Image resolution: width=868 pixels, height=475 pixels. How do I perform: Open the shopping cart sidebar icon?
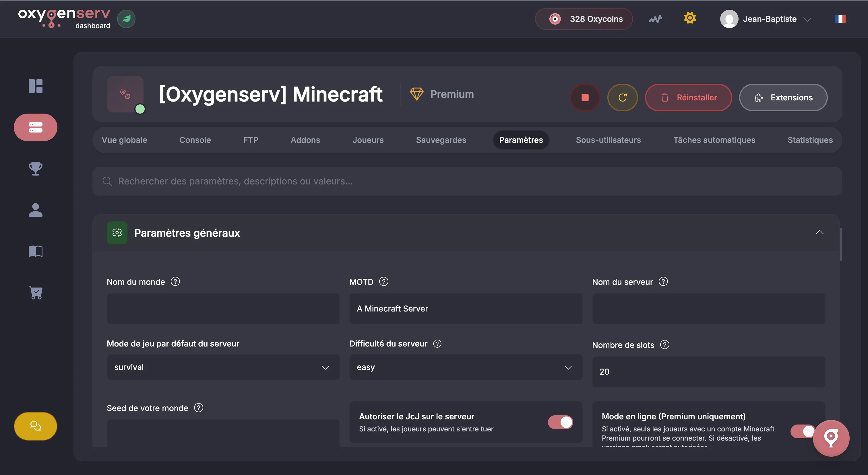(35, 292)
